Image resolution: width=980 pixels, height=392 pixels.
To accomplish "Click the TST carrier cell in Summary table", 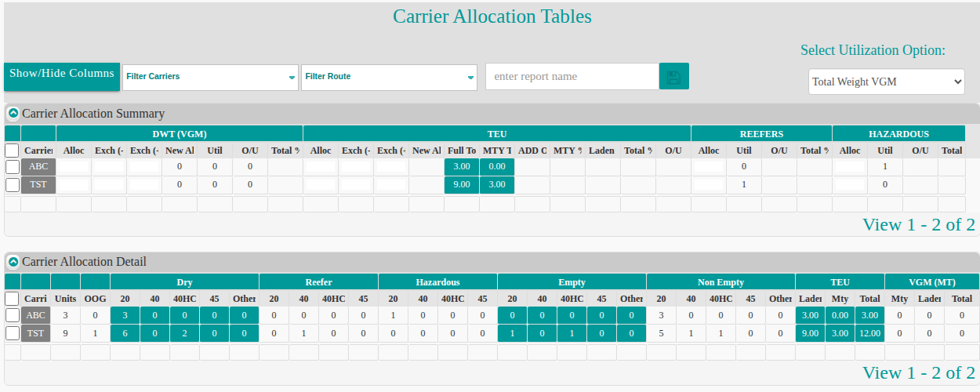I will (x=38, y=184).
